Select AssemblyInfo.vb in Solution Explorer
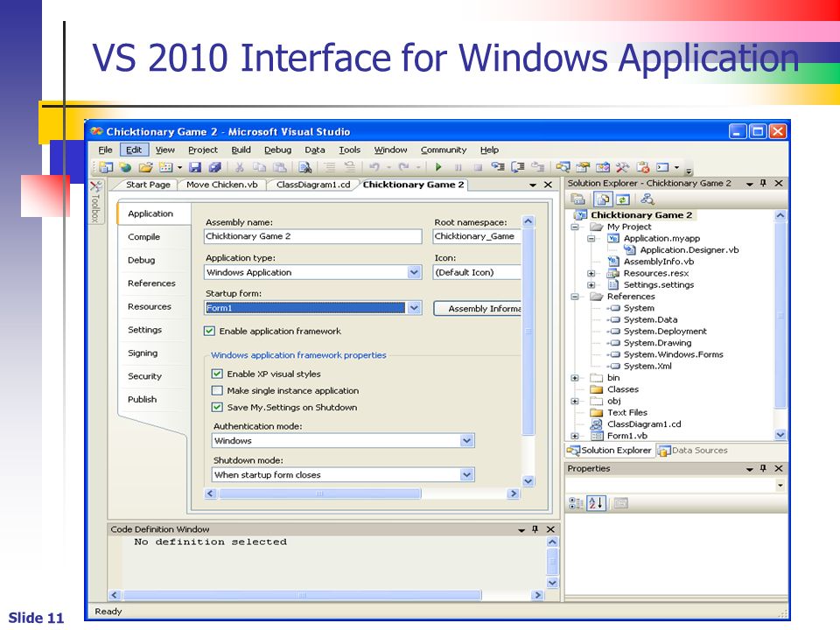 (658, 262)
